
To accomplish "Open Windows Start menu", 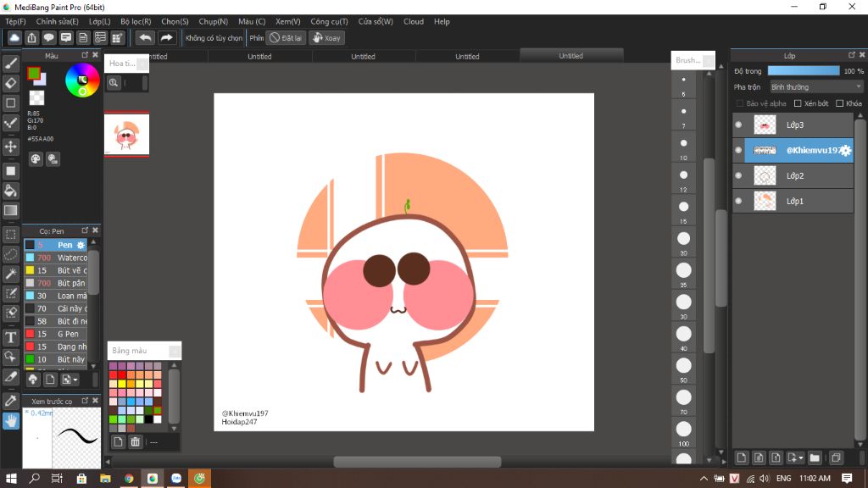I will (11, 478).
